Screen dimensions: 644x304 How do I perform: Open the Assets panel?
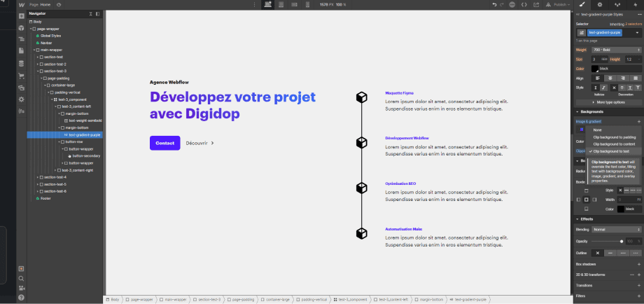click(x=22, y=88)
